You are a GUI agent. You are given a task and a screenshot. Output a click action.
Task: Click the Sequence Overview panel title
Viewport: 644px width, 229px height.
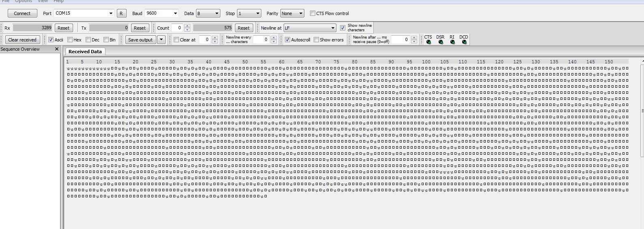coord(20,49)
